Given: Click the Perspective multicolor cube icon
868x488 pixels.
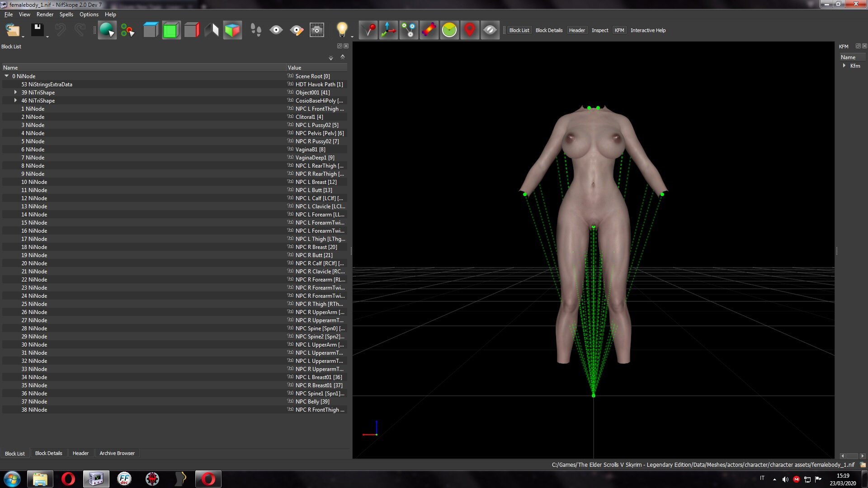Looking at the screenshot, I should tap(232, 30).
